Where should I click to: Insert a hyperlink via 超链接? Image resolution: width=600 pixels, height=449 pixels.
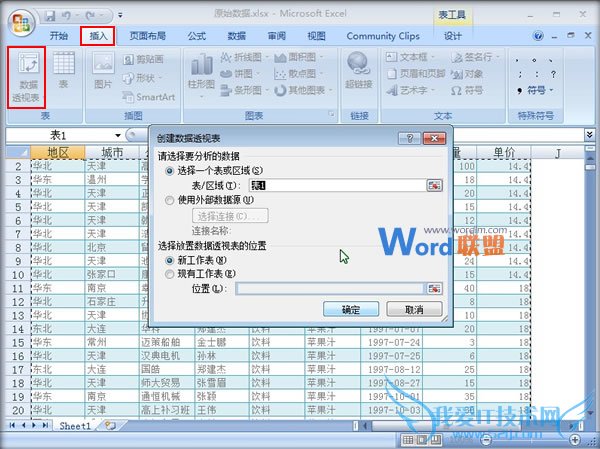pos(359,70)
